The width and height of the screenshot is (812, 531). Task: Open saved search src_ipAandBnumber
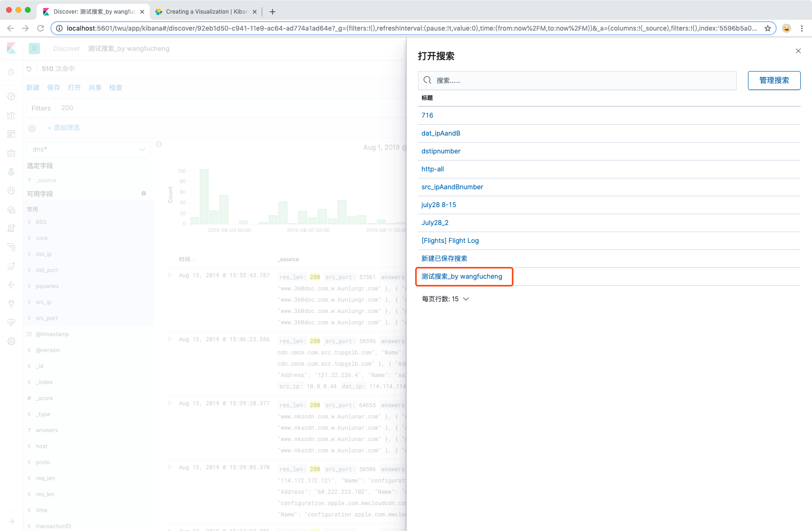(452, 187)
